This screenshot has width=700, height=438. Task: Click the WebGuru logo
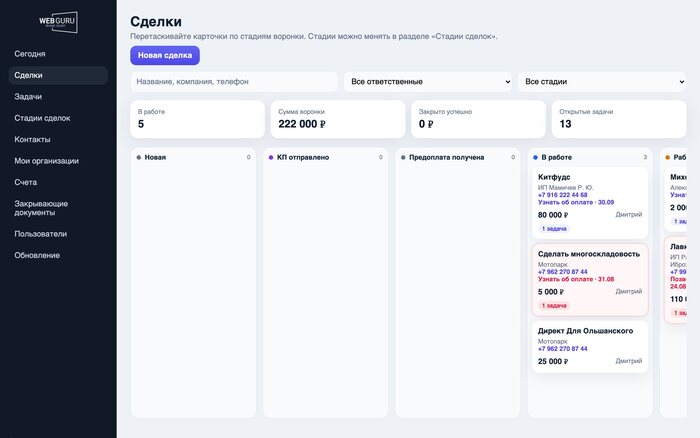tap(58, 22)
